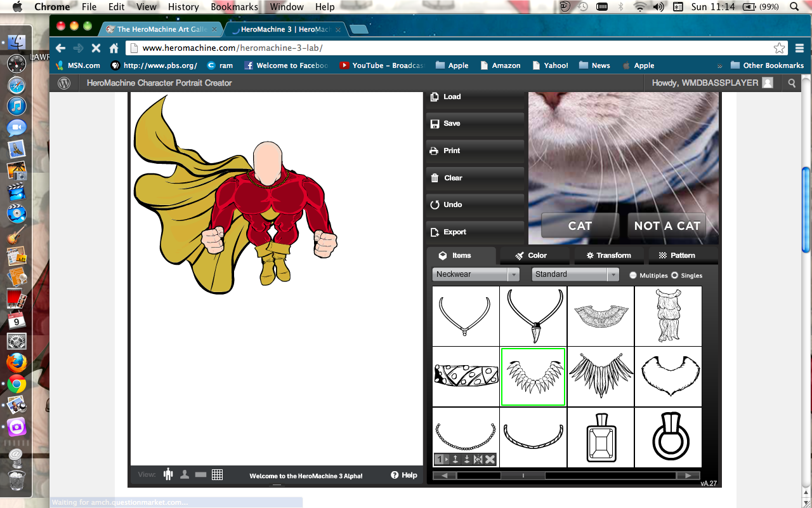The width and height of the screenshot is (812, 508).
Task: Switch to the Transform tab
Action: pos(608,255)
